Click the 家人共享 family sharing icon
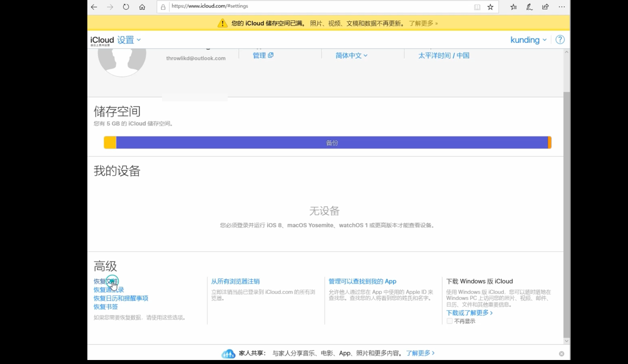This screenshot has width=628, height=364. (x=228, y=353)
